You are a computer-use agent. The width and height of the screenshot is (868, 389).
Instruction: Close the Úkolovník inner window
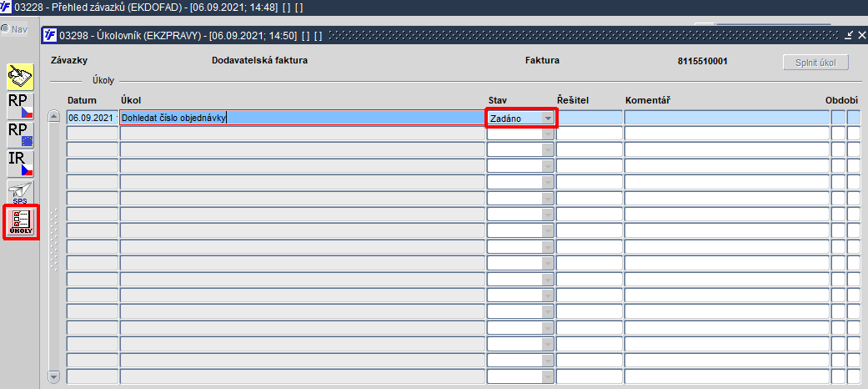(862, 35)
